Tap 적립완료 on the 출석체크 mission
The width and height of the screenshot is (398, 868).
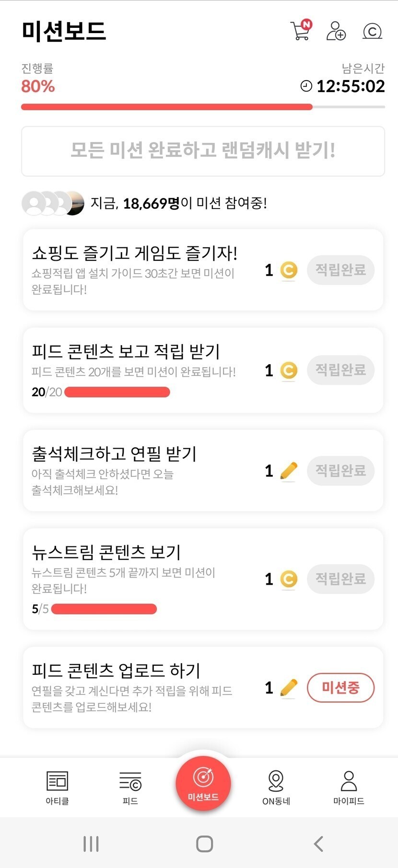point(340,471)
